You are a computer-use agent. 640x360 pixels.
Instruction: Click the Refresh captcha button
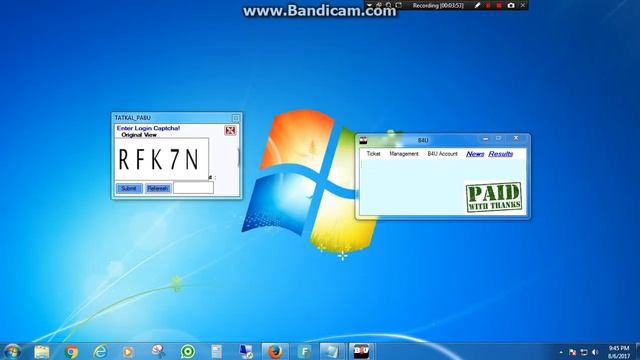coord(158,188)
